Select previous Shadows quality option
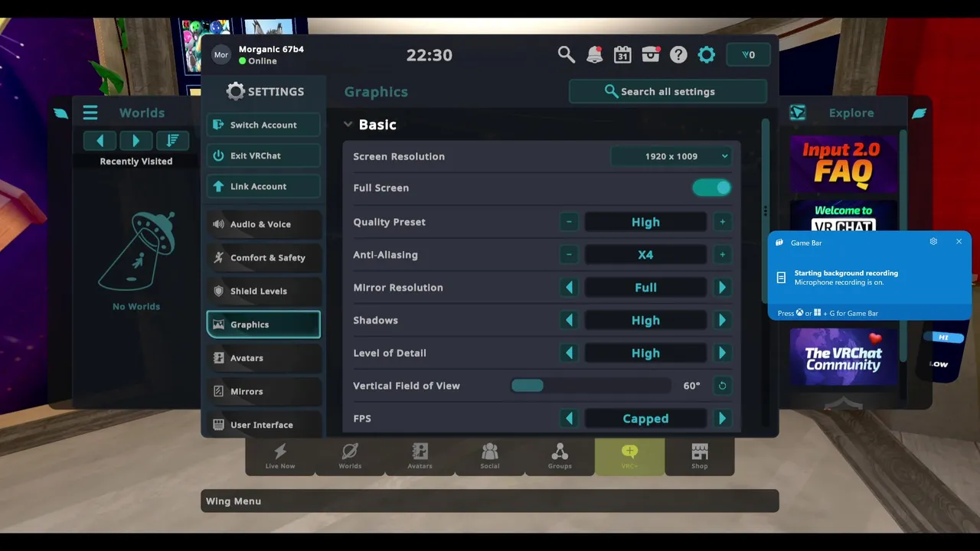The image size is (980, 551). pos(569,321)
